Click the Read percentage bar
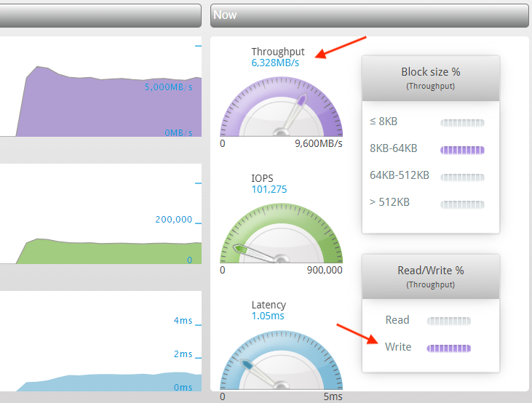Image resolution: width=532 pixels, height=403 pixels. (448, 321)
